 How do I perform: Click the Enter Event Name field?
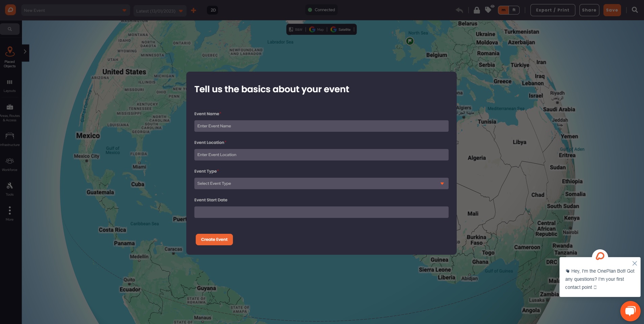pyautogui.click(x=321, y=126)
